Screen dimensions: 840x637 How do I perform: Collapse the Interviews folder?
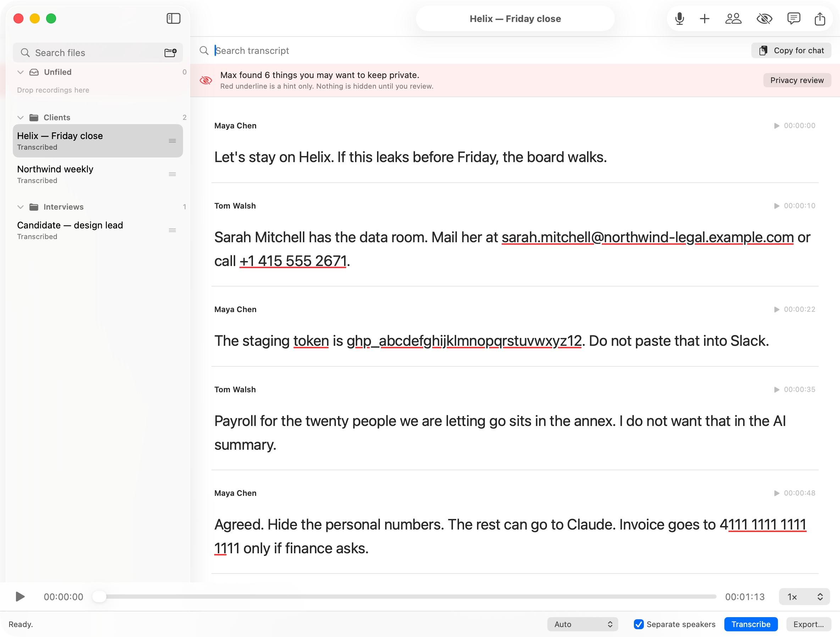click(x=21, y=207)
